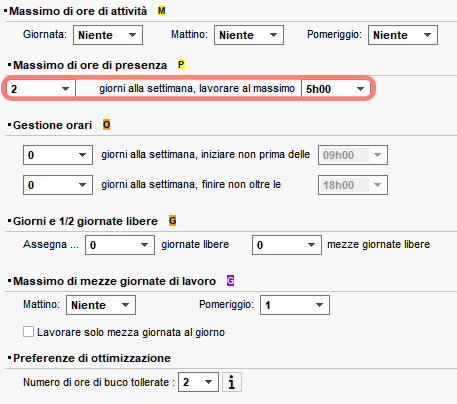
Task: Click the disabled 09h00 start time field
Action: [x=353, y=155]
